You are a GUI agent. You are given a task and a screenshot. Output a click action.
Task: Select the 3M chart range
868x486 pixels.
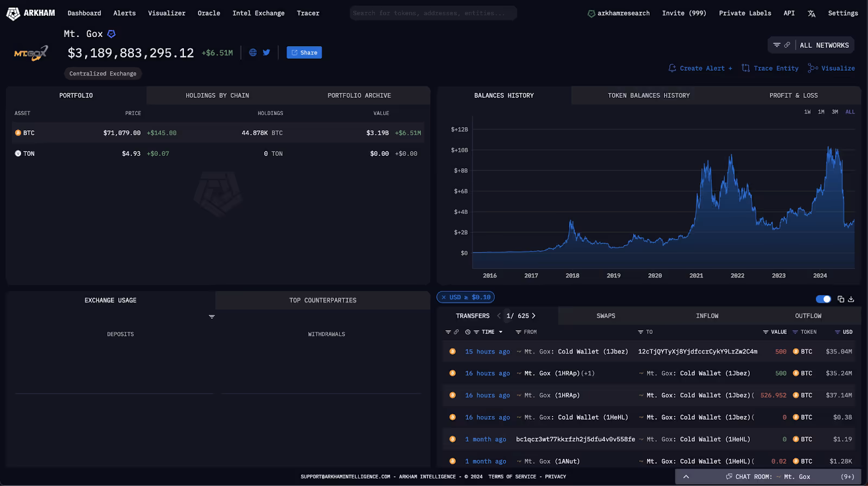835,112
